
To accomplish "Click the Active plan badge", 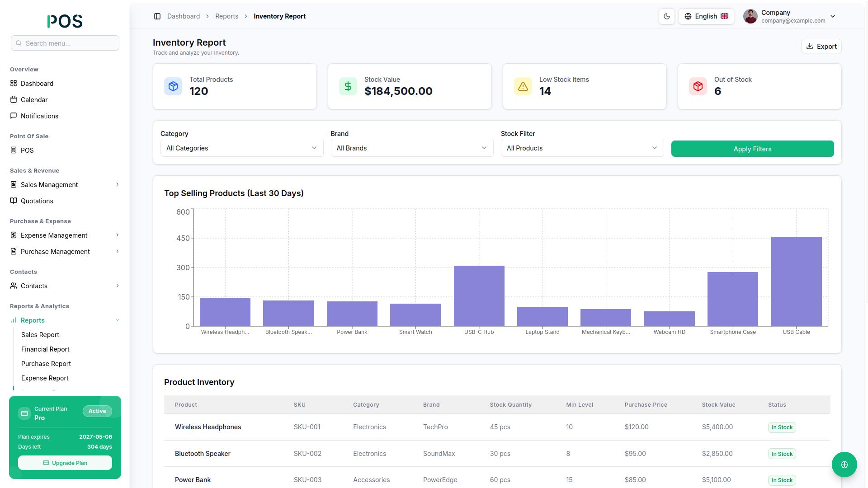I will [x=97, y=411].
